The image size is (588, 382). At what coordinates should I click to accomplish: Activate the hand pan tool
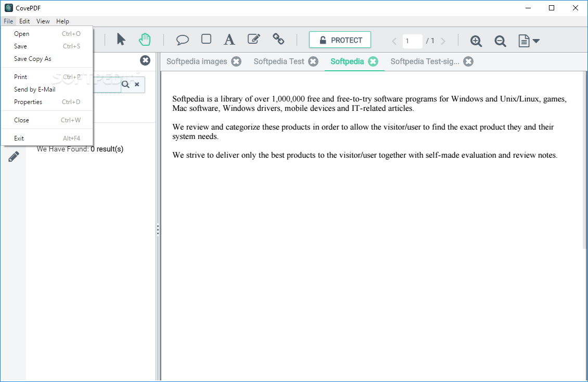pos(145,40)
